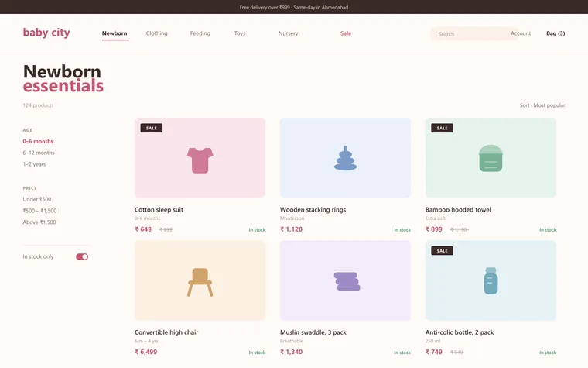Image resolution: width=588 pixels, height=368 pixels.
Task: Open the Sale page
Action: click(346, 33)
